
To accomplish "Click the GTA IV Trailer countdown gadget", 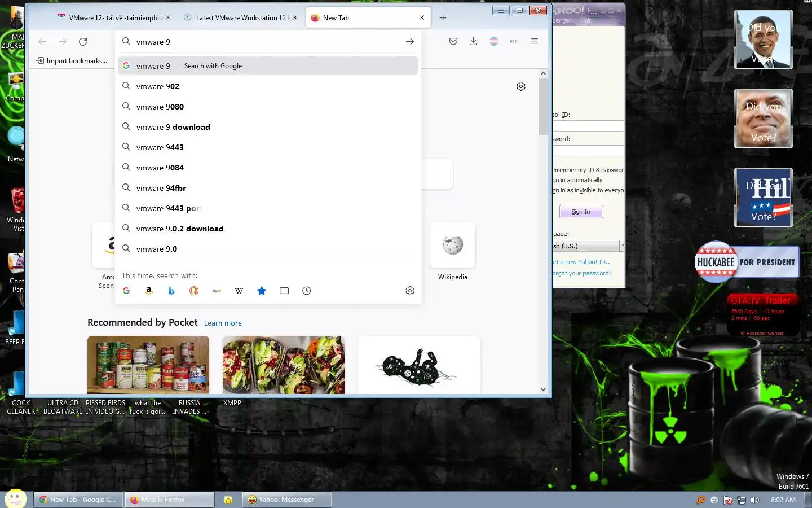I will pos(763,316).
